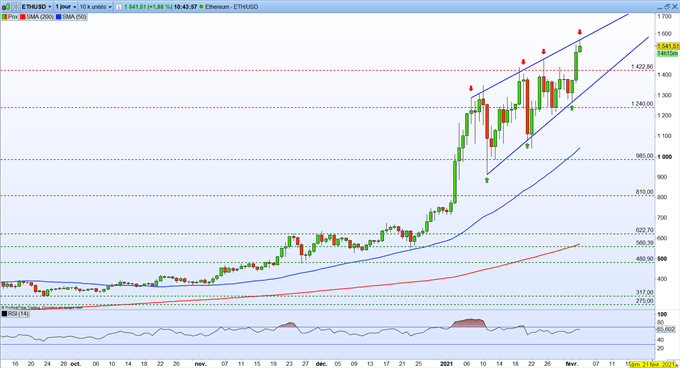Click the clock time 10:43:57

pyautogui.click(x=185, y=7)
